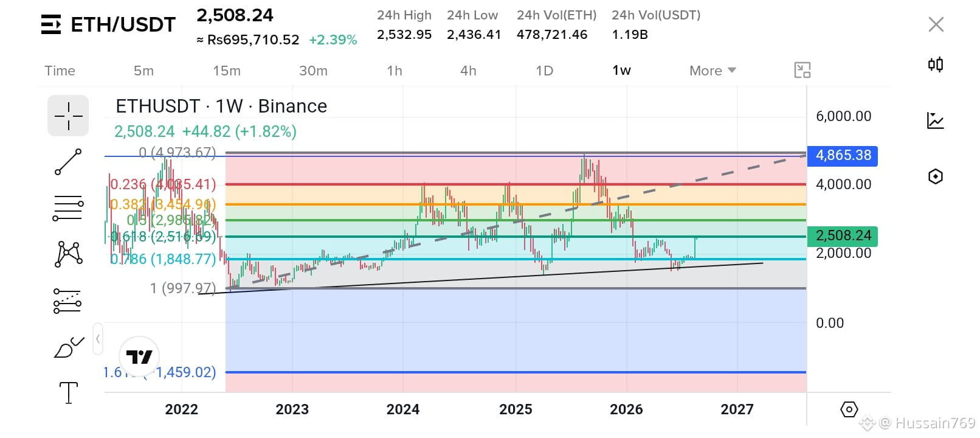Select the brush drawing tool
This screenshot has width=980, height=438.
click(68, 347)
